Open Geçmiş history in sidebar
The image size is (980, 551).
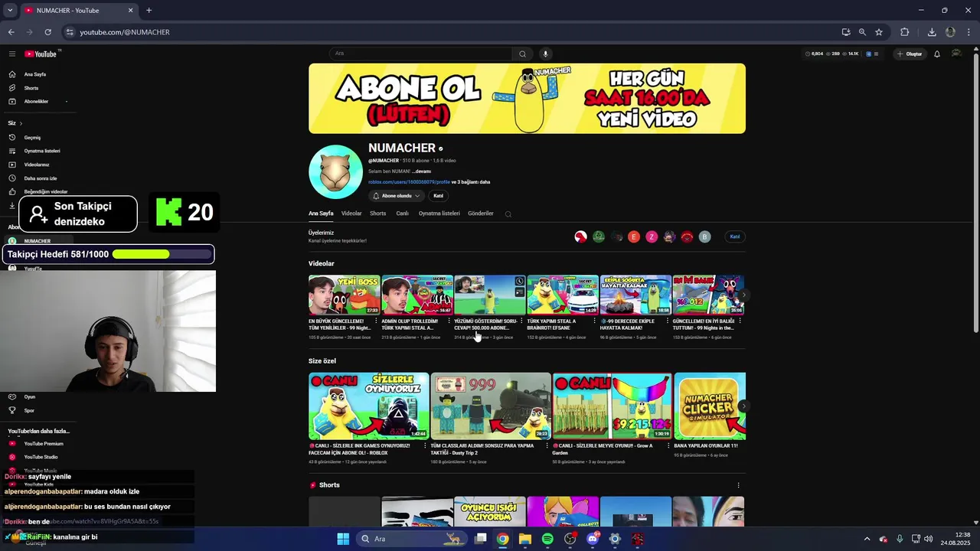pos(32,138)
